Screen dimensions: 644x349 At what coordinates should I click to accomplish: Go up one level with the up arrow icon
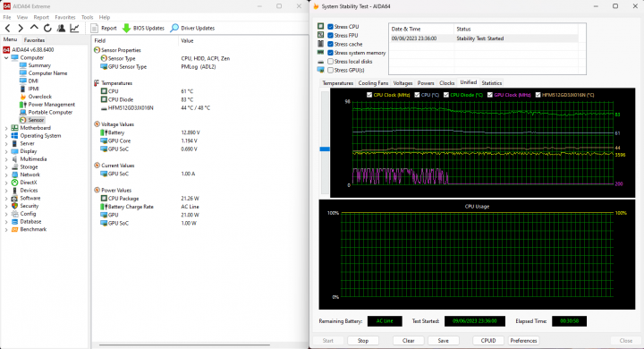(x=34, y=28)
